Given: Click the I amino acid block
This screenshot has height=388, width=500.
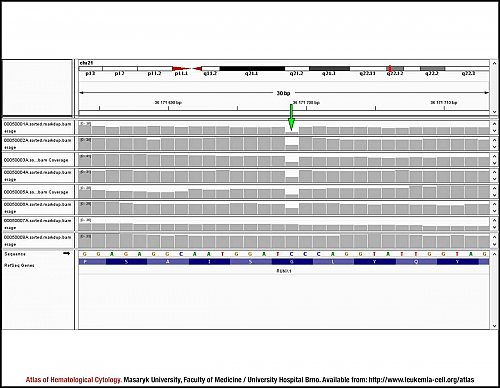Looking at the screenshot, I should click(209, 262).
